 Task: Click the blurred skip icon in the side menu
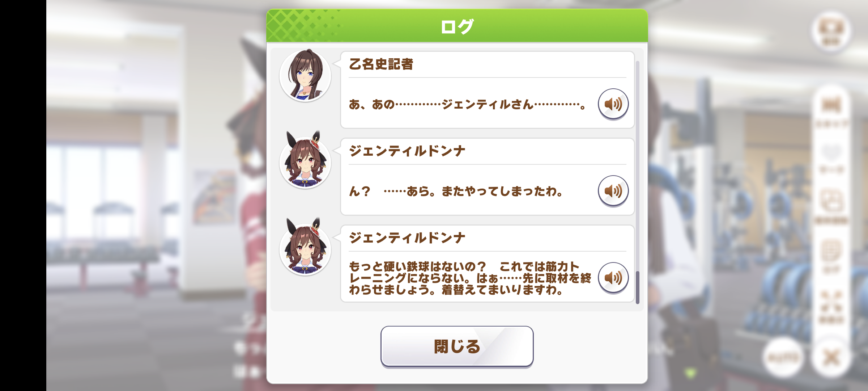click(831, 111)
